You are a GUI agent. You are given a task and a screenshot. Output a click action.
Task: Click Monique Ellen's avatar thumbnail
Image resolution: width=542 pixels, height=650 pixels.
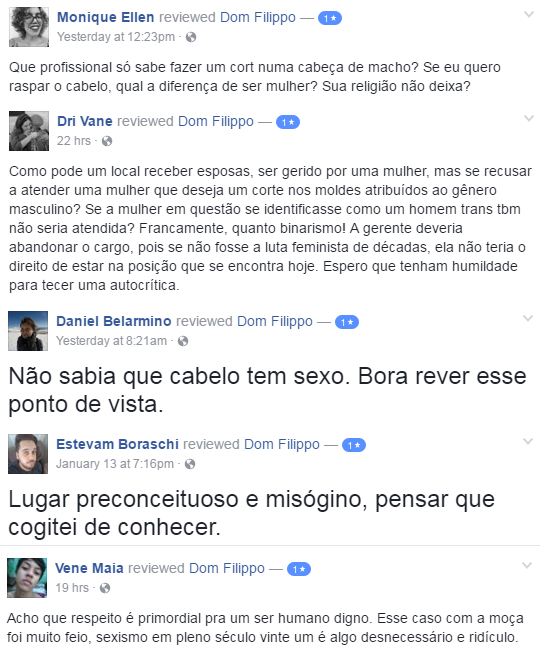pyautogui.click(x=29, y=27)
